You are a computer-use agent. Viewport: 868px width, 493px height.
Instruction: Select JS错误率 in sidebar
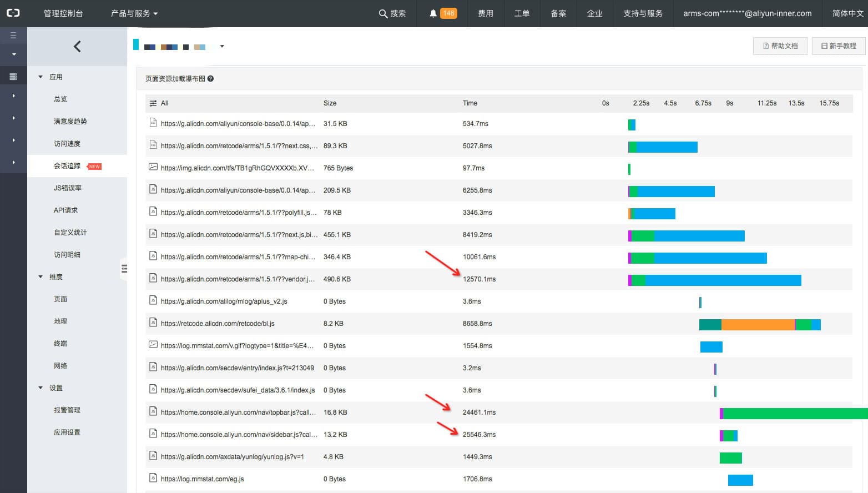tap(68, 188)
